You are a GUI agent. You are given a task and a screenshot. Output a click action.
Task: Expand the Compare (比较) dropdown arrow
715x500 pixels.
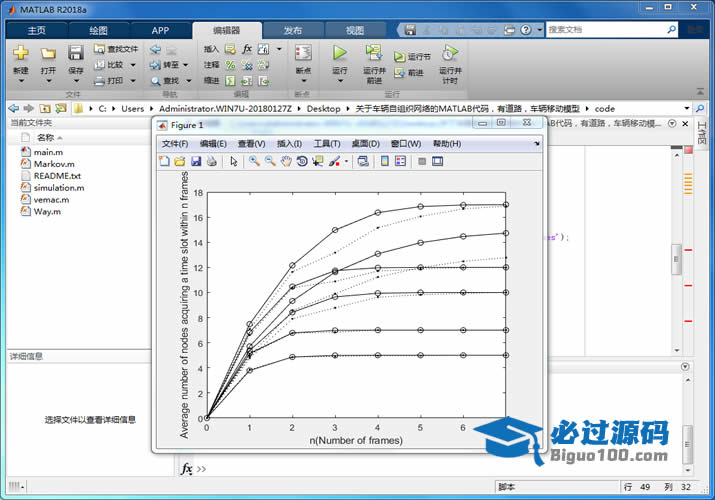coord(133,65)
